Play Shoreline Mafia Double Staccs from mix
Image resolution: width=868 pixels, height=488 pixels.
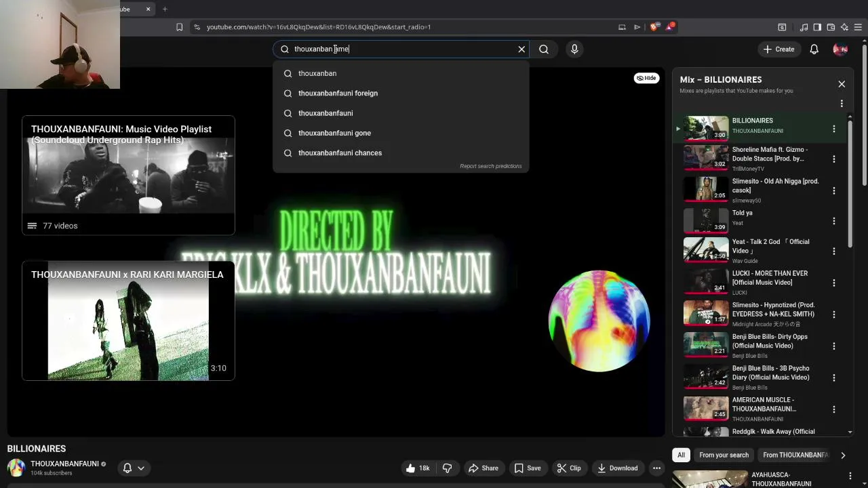pyautogui.click(x=706, y=157)
